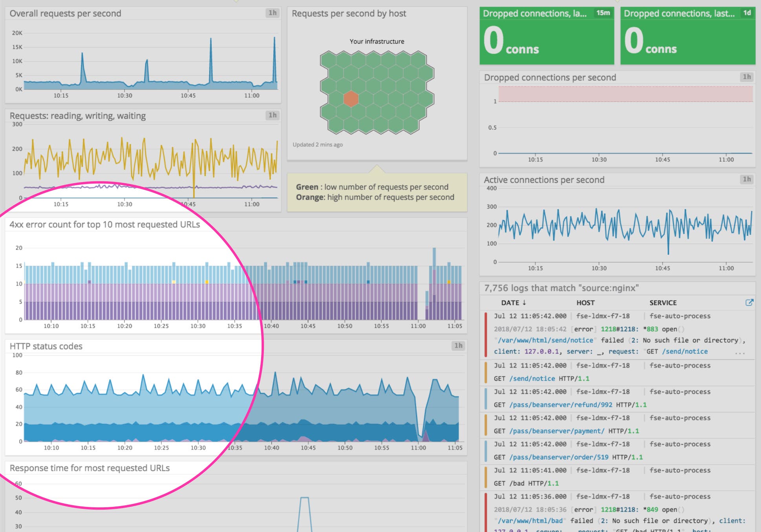Image resolution: width=761 pixels, height=532 pixels.
Task: Click the 1h badge on Overall requests per second
Action: [273, 12]
